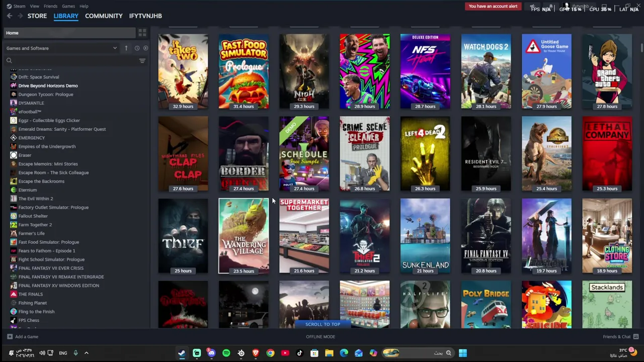Click the THE FINALS game icon
Viewport: 644px width, 362px height.
coord(14,294)
